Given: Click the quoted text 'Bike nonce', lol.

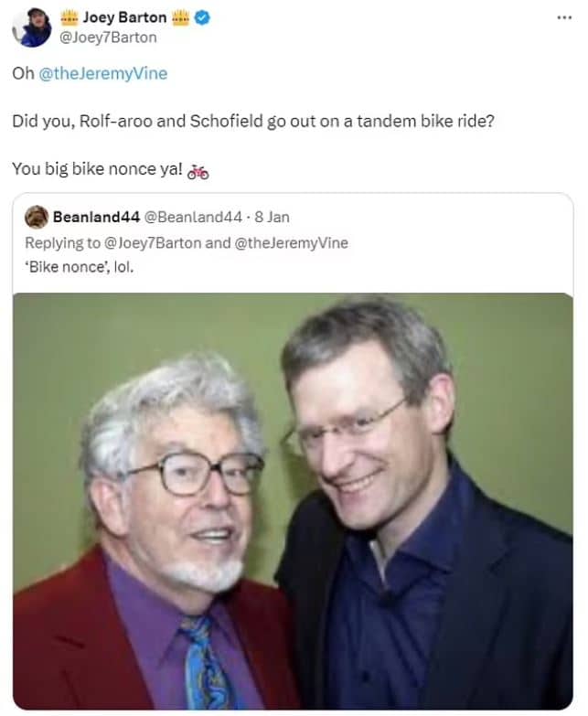Looking at the screenshot, I should tap(80, 267).
